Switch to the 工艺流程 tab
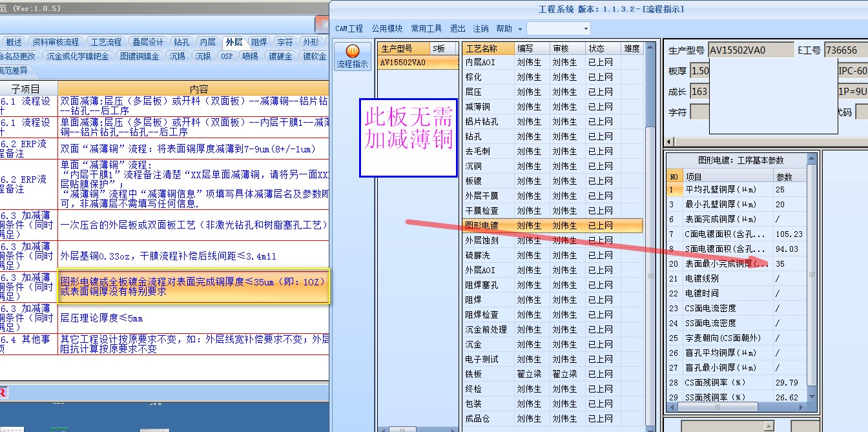868x432 pixels. pos(105,42)
